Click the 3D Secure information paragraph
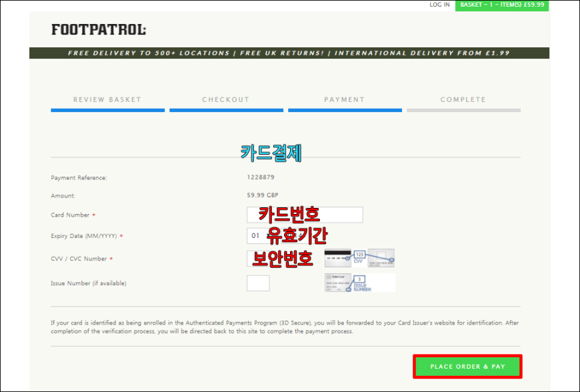The width and height of the screenshot is (580, 392). coord(285,327)
